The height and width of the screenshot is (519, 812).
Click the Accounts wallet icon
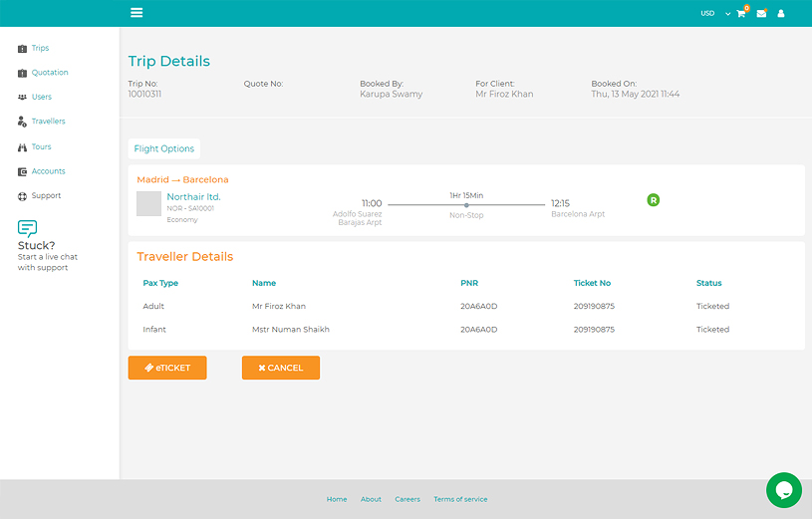[22, 171]
